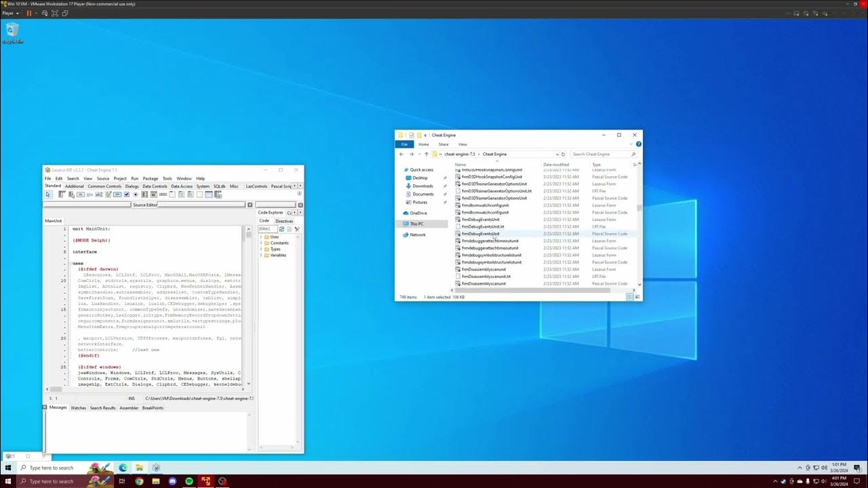Pick the TRadioButton component icon

click(136, 195)
